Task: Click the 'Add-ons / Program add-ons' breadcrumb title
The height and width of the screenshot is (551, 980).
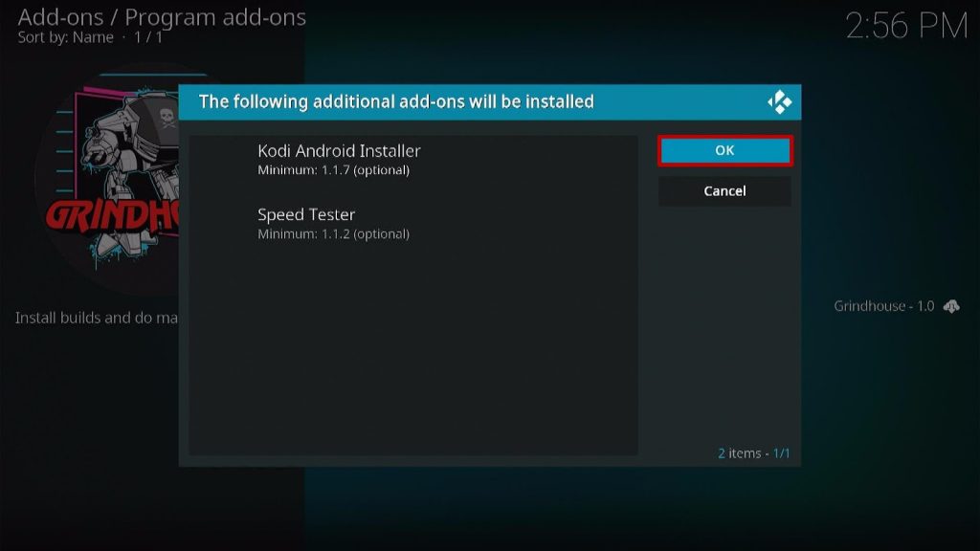Action: [x=162, y=17]
